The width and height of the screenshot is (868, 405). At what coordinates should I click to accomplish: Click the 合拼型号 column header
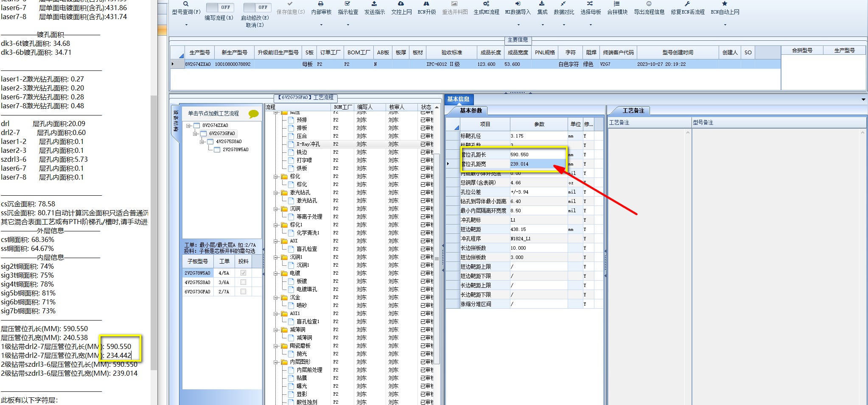coord(802,51)
